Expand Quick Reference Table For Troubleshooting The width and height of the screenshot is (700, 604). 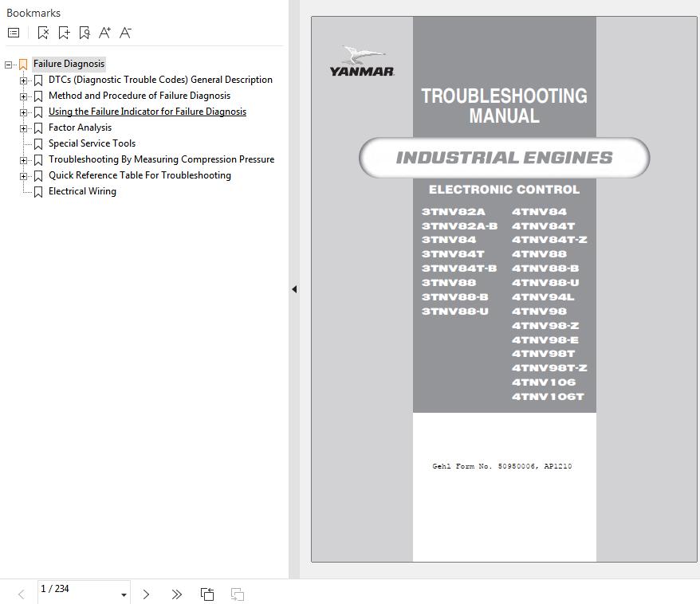pos(23,176)
